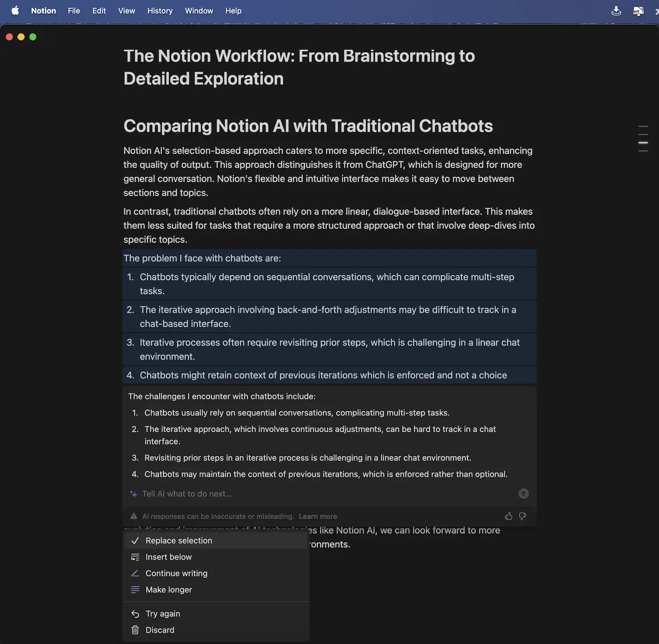Click paragraph starting 'Notion AI's selection-based approach'

click(x=328, y=172)
